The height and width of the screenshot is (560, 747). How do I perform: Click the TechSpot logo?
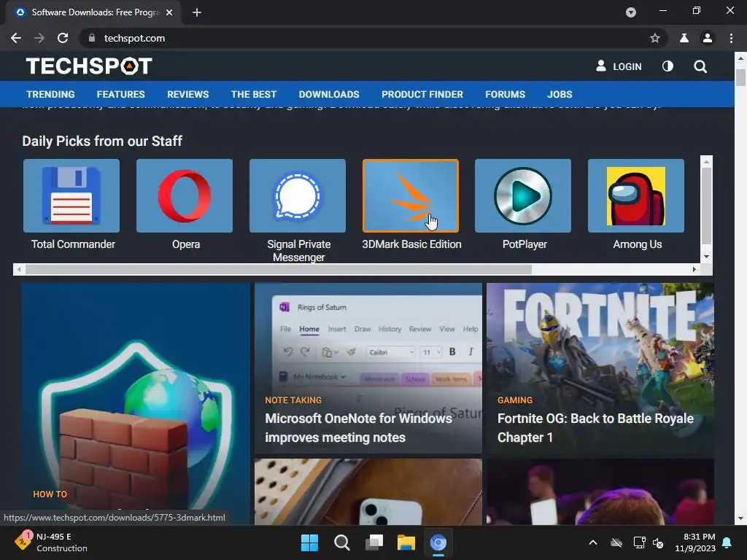point(89,66)
